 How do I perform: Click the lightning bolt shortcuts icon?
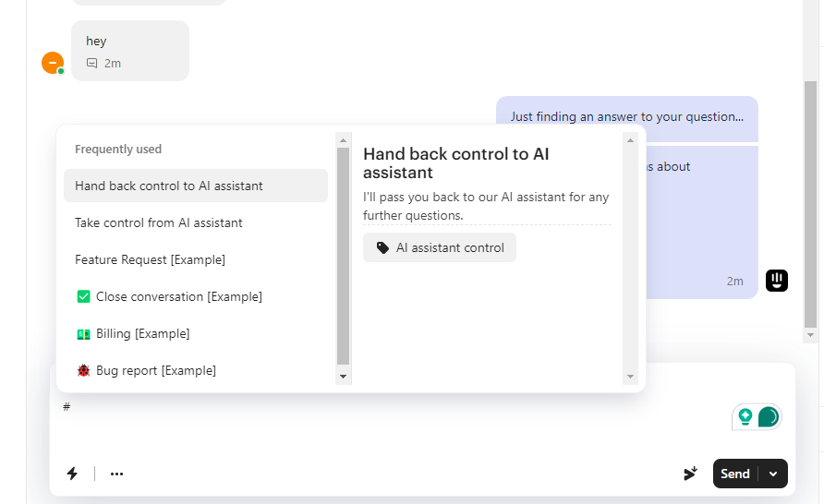(72, 474)
